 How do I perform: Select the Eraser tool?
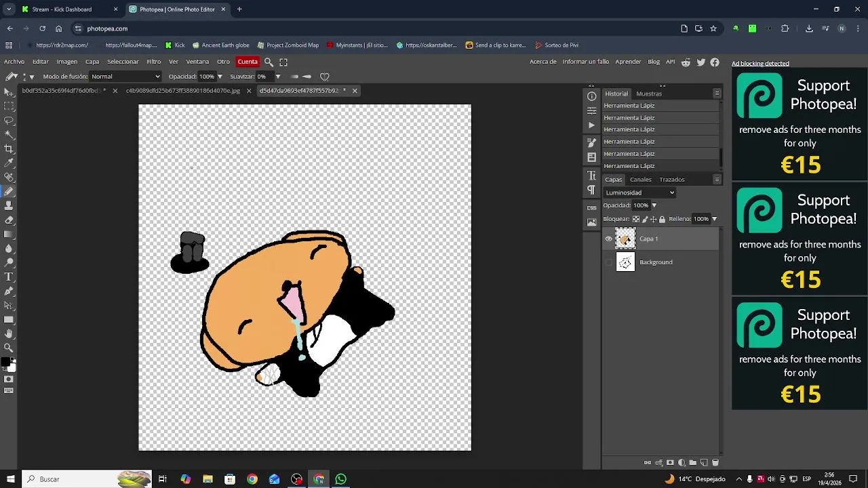tap(9, 220)
